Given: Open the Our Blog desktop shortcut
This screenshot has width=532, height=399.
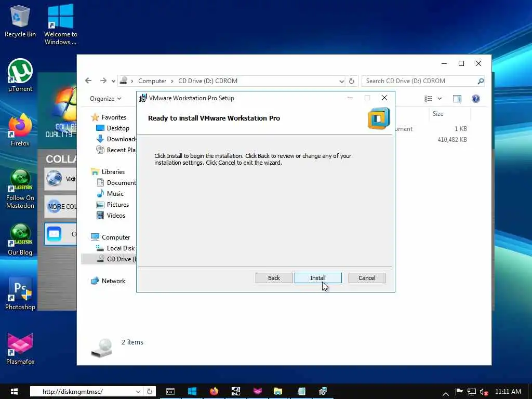Looking at the screenshot, I should click(x=20, y=240).
